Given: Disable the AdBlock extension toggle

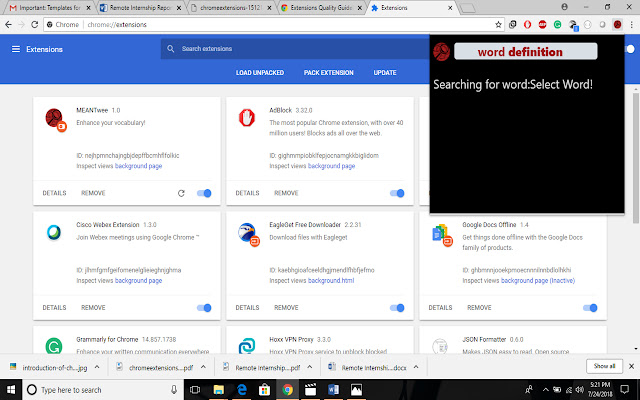Looking at the screenshot, I should (x=397, y=193).
